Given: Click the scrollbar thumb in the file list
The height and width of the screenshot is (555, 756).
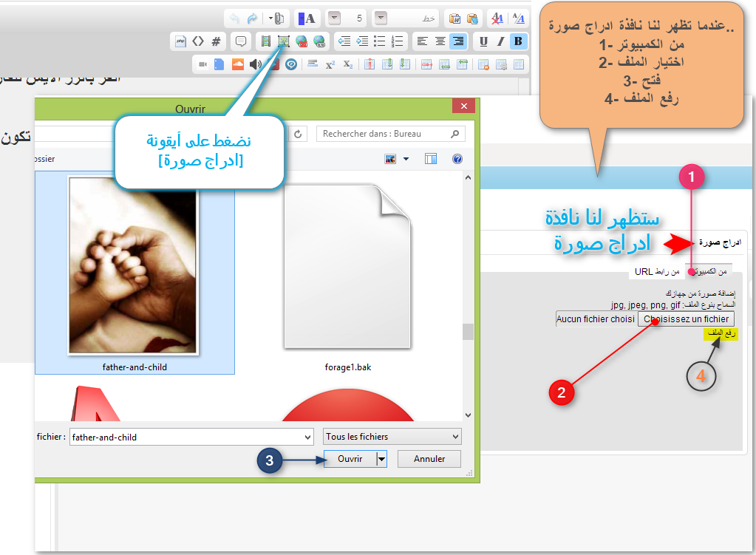Looking at the screenshot, I should 468,332.
